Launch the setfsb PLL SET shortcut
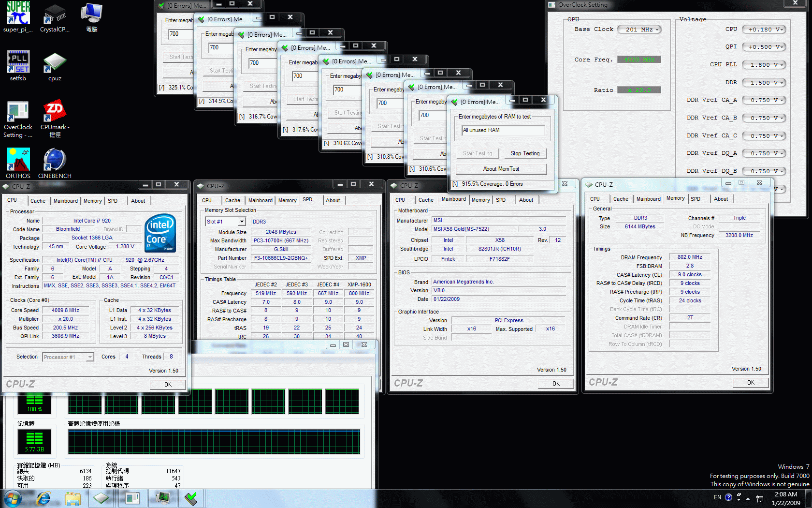 [x=18, y=65]
